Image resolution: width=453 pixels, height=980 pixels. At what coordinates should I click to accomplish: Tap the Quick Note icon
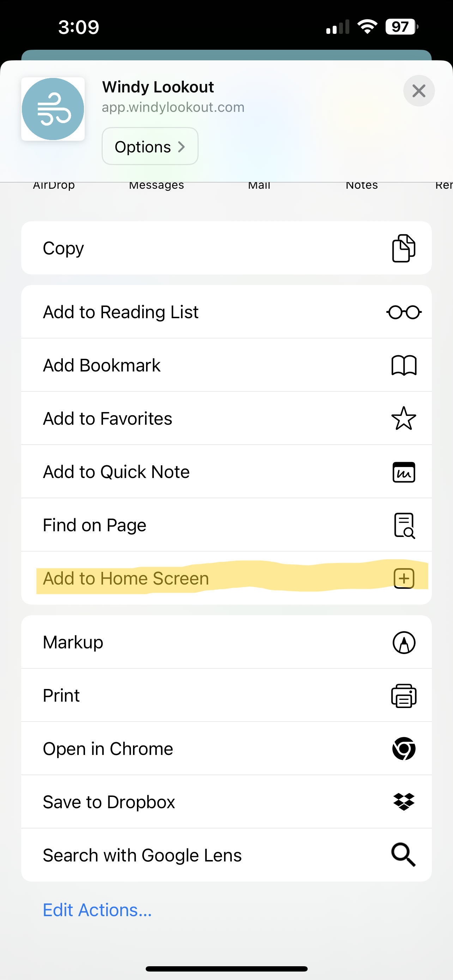404,472
